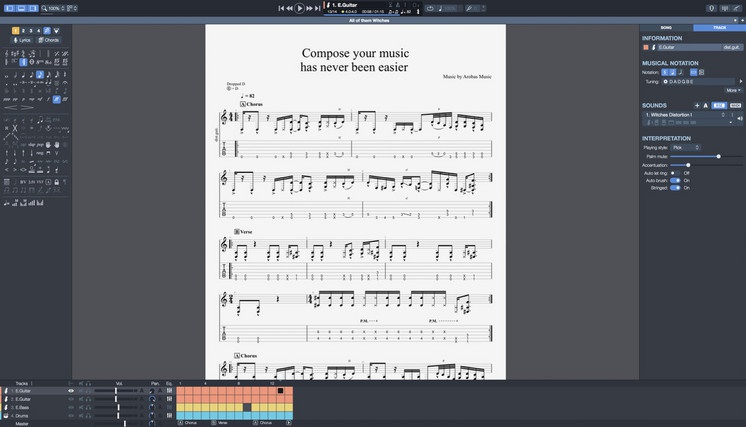Select the Verse section marker in timeline

click(221, 423)
